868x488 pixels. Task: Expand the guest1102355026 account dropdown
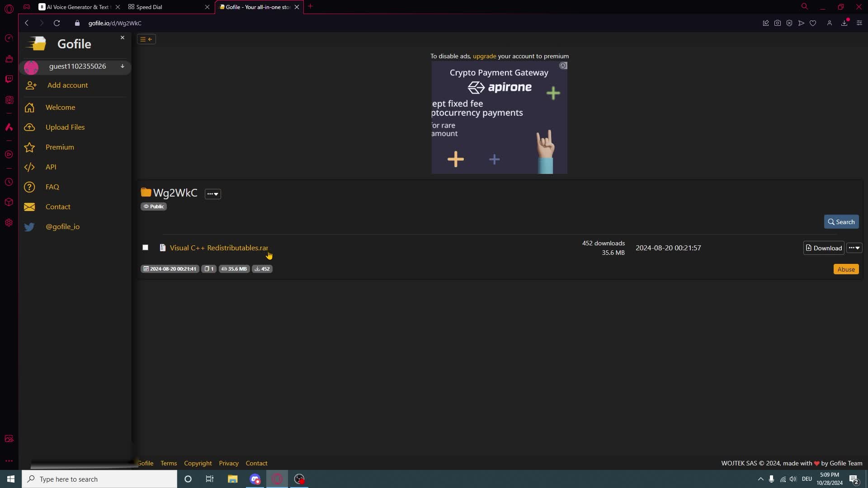click(123, 66)
